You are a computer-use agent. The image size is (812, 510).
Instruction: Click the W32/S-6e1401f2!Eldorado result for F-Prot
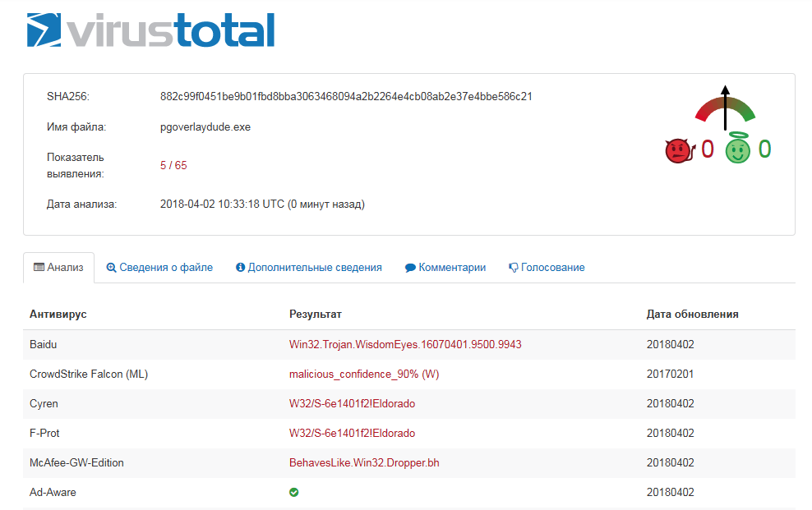click(x=352, y=433)
